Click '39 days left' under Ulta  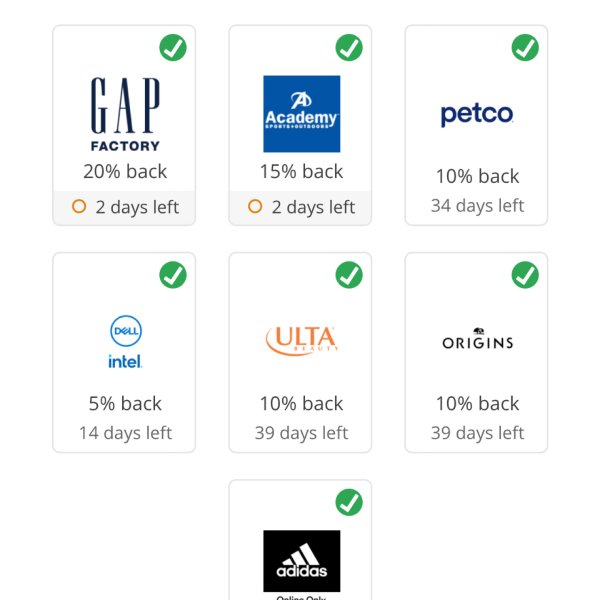click(x=302, y=433)
